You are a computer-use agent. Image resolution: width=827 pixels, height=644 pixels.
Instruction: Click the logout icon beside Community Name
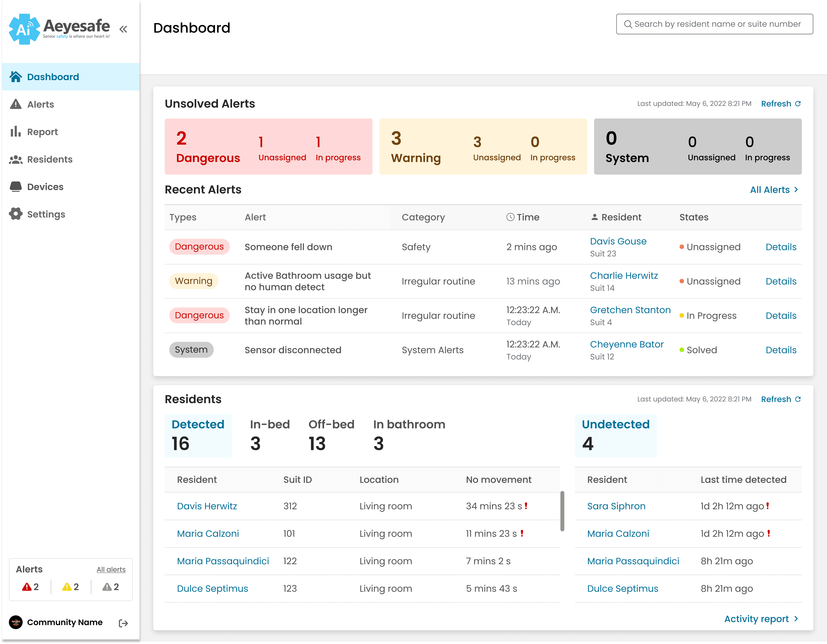point(123,623)
